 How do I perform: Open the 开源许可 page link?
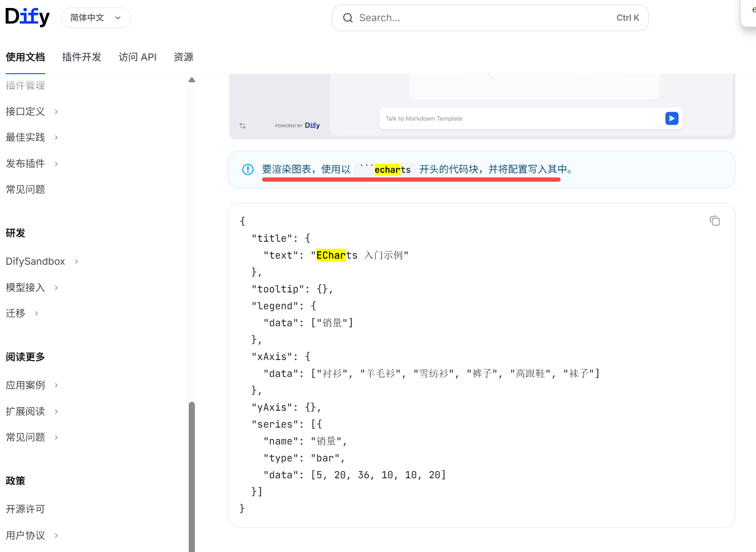(x=25, y=509)
